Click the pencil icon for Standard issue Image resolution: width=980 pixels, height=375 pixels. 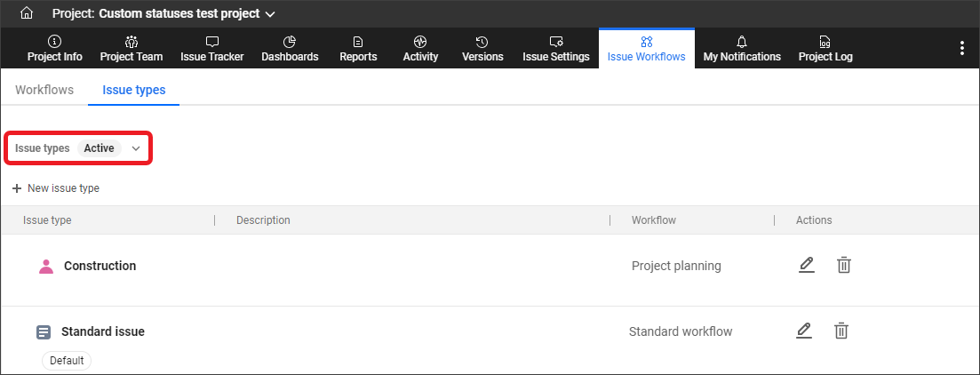[804, 331]
